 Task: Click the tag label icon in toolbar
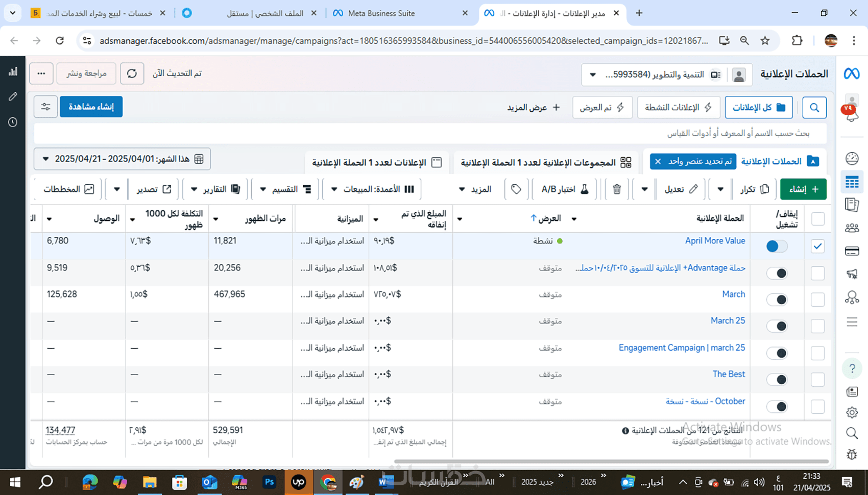[516, 189]
